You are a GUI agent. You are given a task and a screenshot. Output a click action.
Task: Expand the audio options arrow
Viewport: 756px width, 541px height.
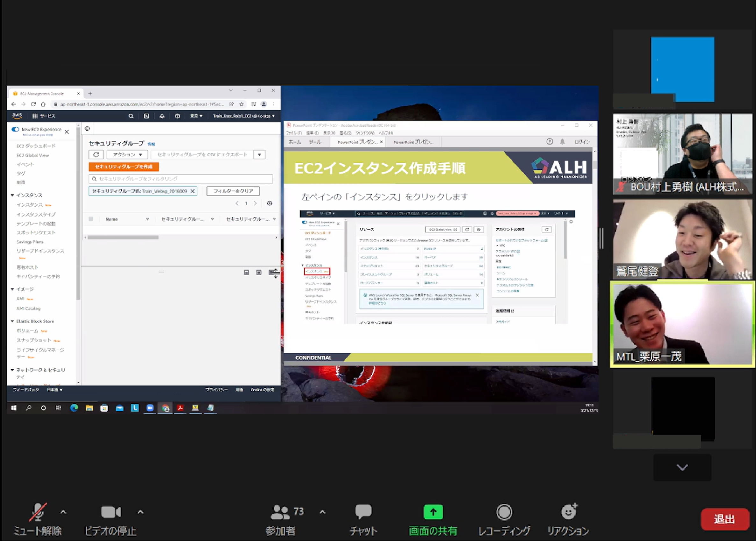tap(63, 513)
